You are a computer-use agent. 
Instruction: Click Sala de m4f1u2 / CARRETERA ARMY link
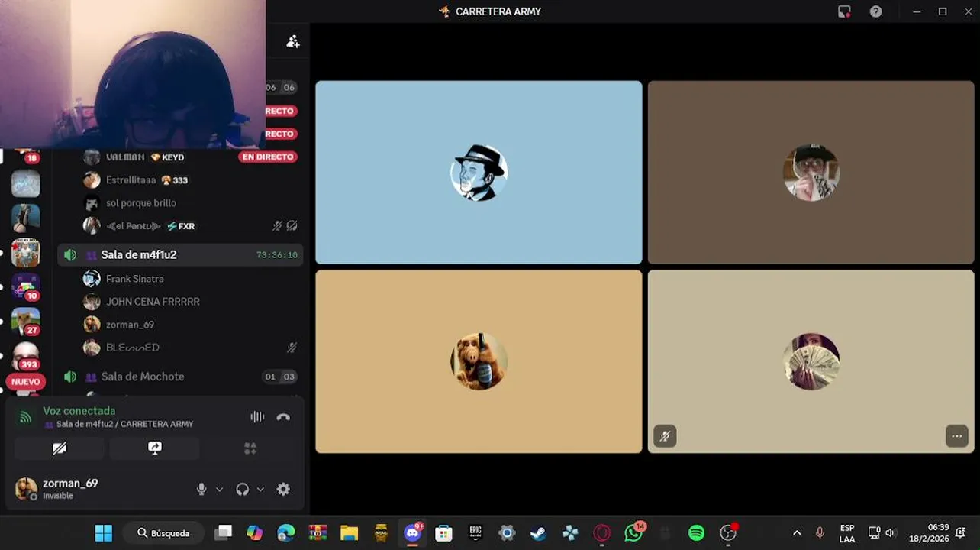124,424
